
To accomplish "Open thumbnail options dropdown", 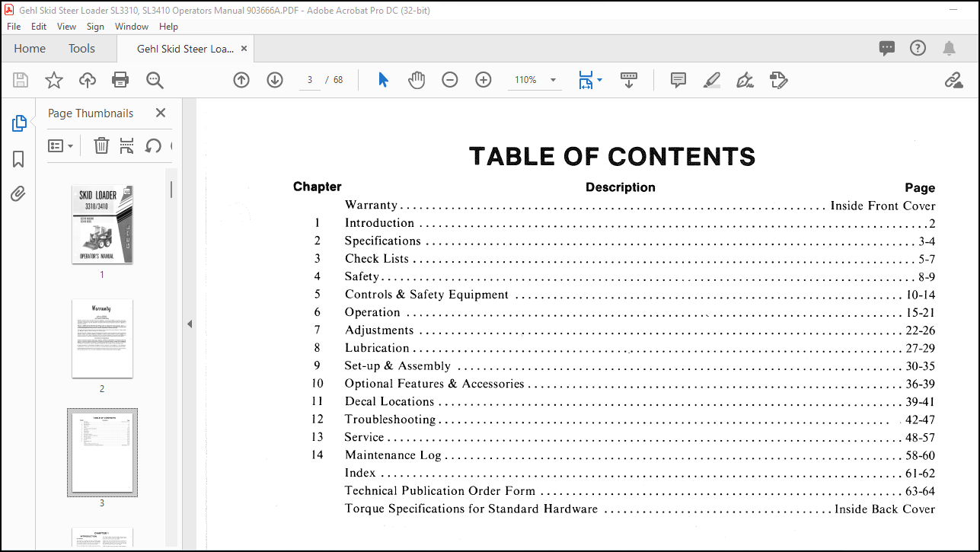I will click(x=60, y=145).
